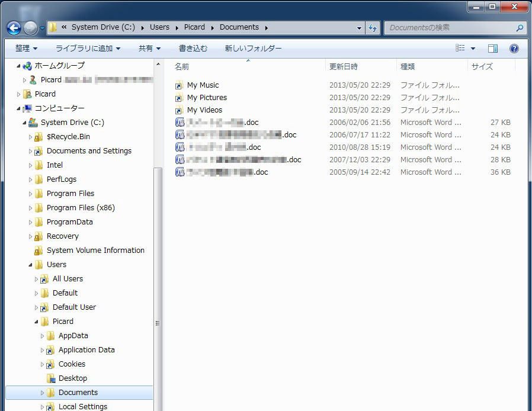
Task: Select the My Music shortcut icon
Action: pyautogui.click(x=179, y=85)
